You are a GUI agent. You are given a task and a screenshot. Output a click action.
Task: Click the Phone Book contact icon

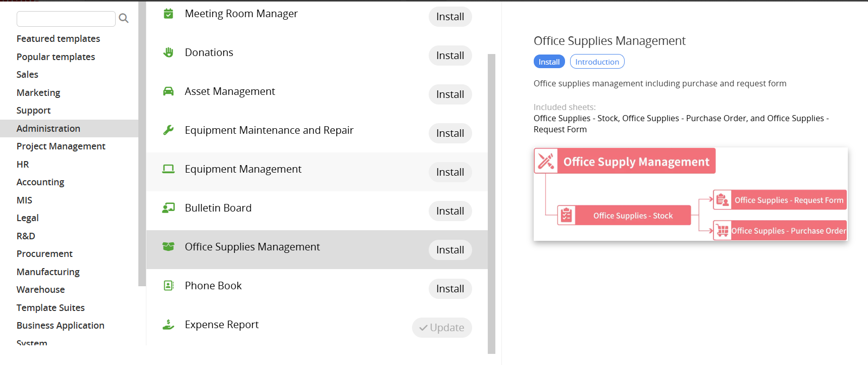point(169,286)
